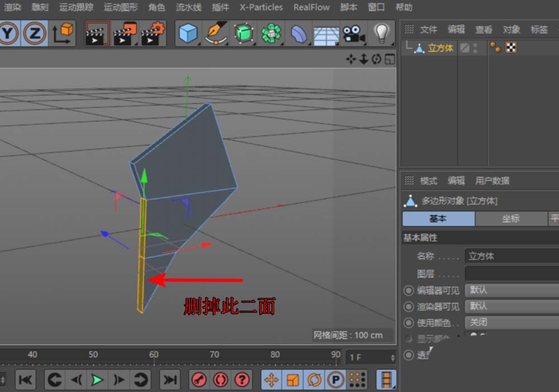Image resolution: width=559 pixels, height=392 pixels.
Task: Enable the rotation keyframe record toggle
Action: 314,380
